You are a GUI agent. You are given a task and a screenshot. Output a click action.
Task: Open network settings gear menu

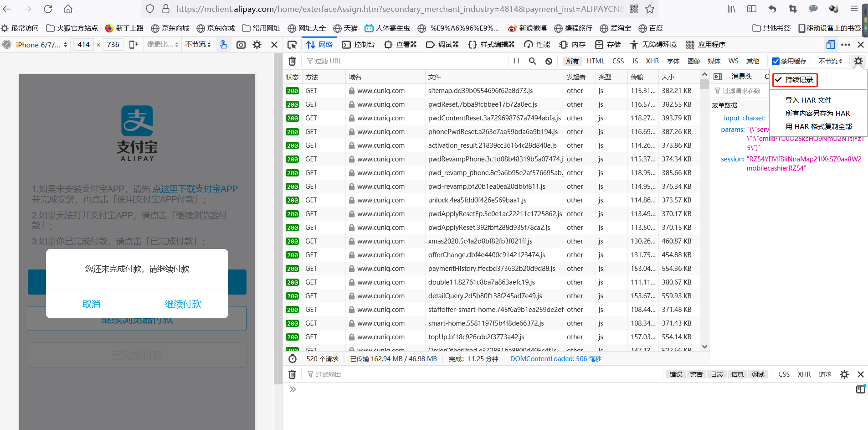[x=858, y=61]
